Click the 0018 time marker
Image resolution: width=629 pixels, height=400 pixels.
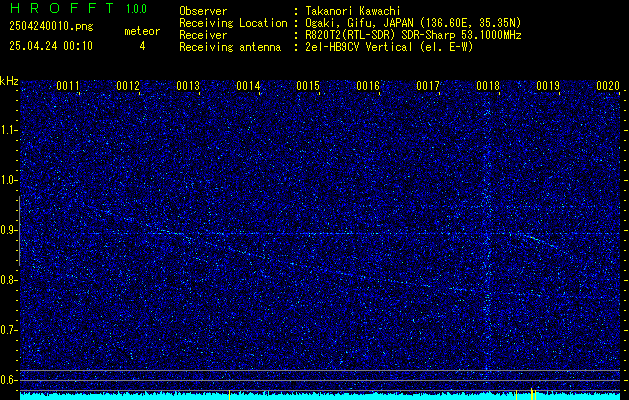(x=488, y=86)
